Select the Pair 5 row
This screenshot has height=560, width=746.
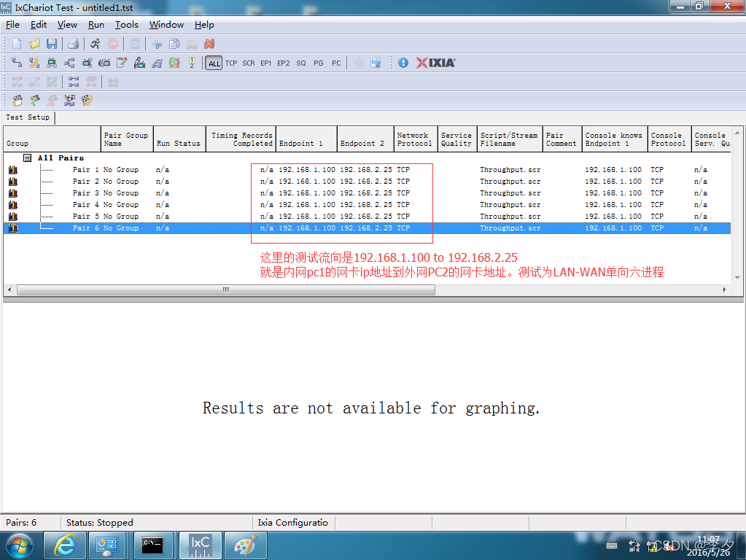367,217
